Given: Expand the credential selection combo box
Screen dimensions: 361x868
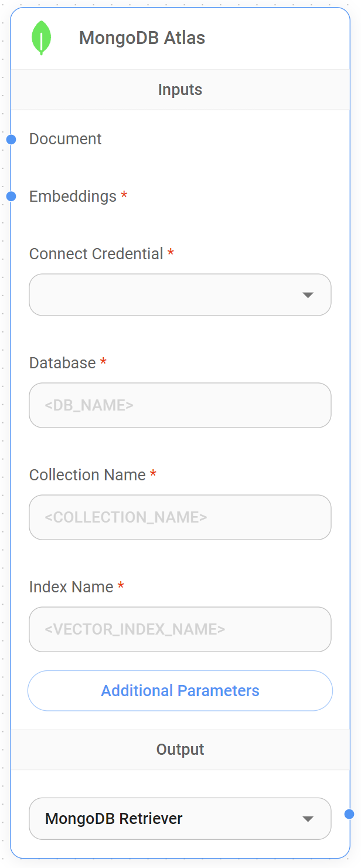Looking at the screenshot, I should tap(180, 295).
